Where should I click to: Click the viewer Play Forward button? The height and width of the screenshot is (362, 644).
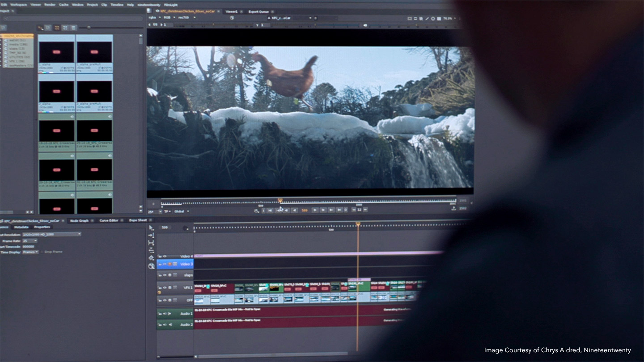(314, 210)
